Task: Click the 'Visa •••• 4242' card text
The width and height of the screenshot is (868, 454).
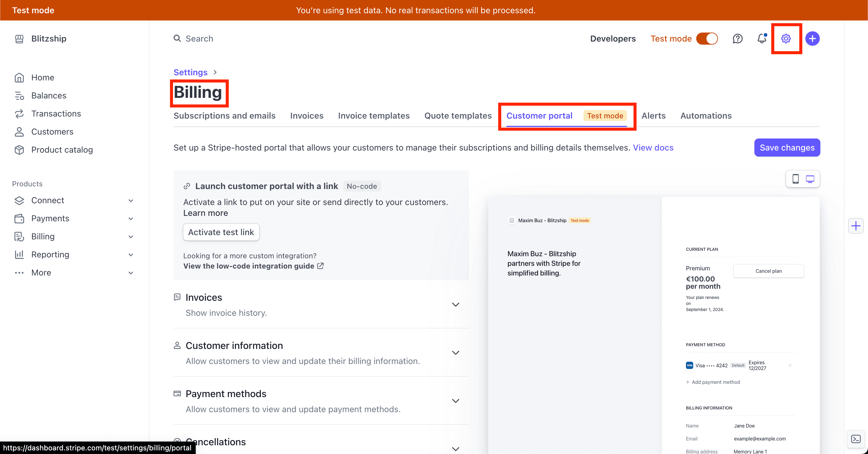Action: [x=711, y=365]
